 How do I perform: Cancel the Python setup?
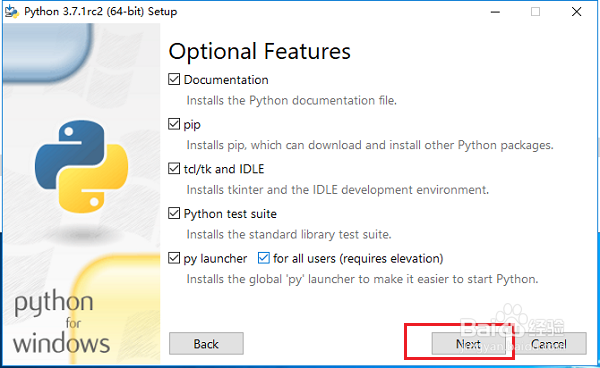click(x=549, y=344)
